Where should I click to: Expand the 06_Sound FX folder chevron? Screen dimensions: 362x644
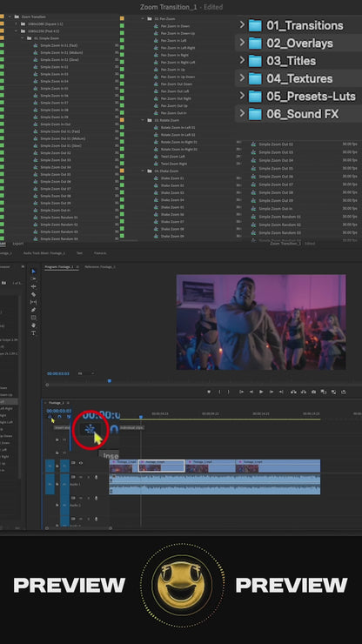coord(242,113)
